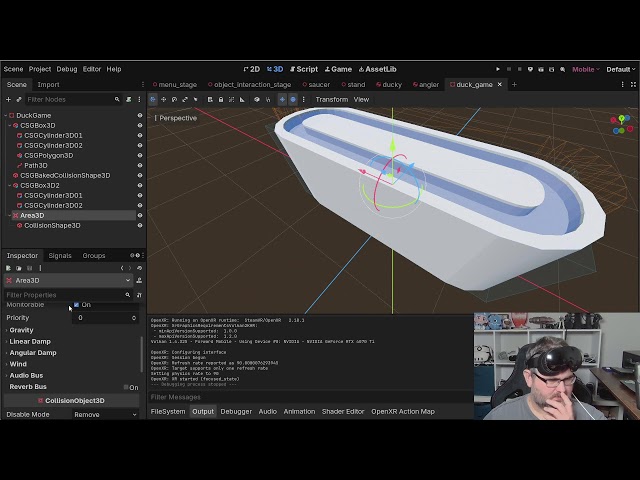The image size is (640, 480).
Task: Expand the Gravity property group
Action: click(21, 330)
